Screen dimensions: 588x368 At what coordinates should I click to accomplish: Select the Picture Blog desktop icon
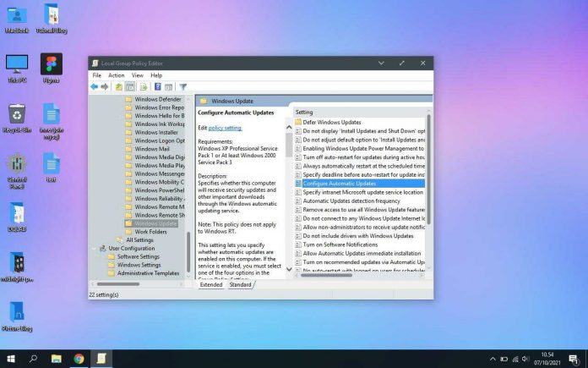(17, 316)
